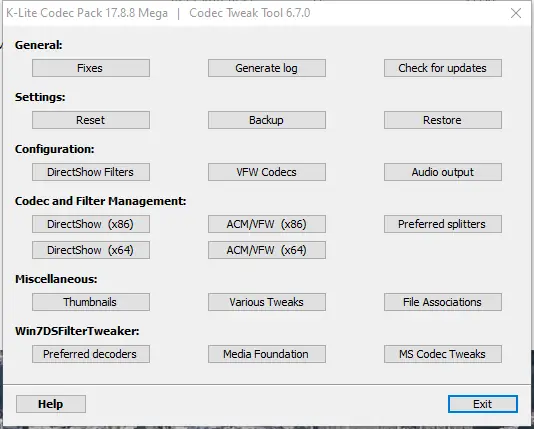Open File Associations settings
Viewport: 534px width, 429px height.
pos(443,302)
